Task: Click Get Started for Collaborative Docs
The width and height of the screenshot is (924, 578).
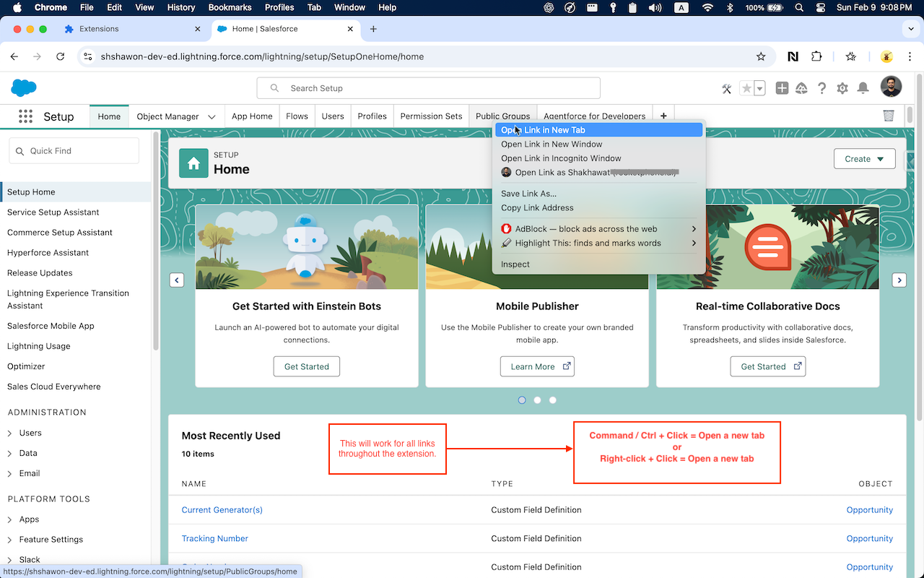Action: click(768, 366)
